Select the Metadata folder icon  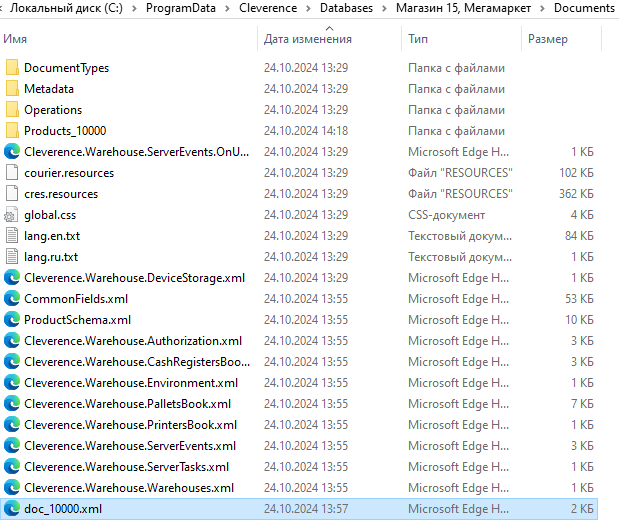(12, 88)
